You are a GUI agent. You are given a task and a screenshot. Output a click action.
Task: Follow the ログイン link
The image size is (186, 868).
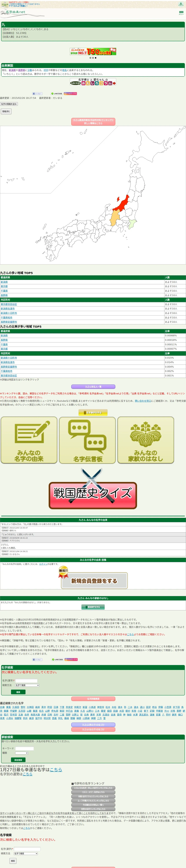(43, 564)
